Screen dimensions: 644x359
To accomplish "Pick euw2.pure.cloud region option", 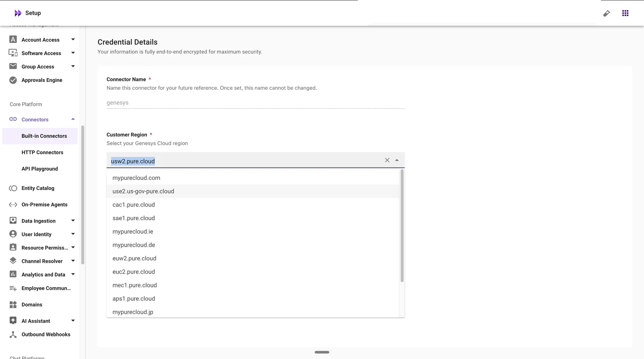I will [x=253, y=258].
